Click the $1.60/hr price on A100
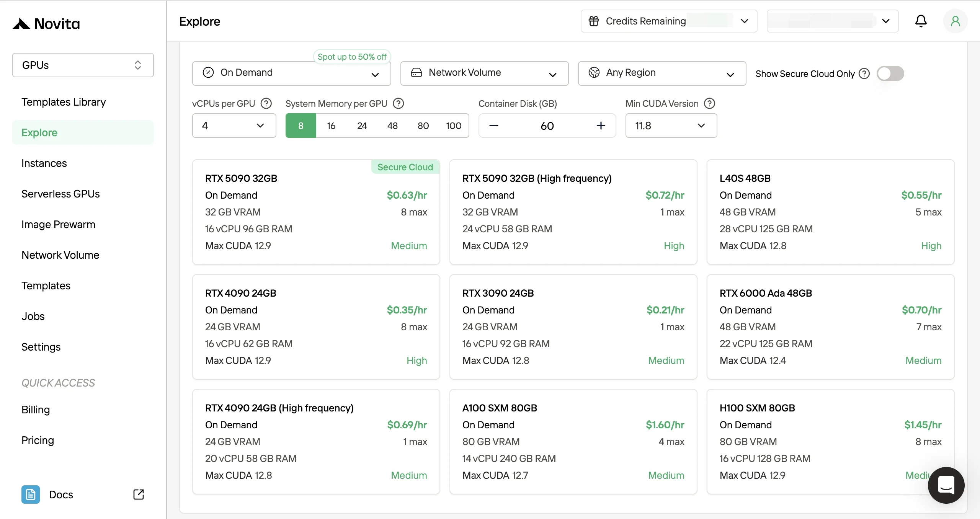This screenshot has width=980, height=519. click(x=665, y=425)
